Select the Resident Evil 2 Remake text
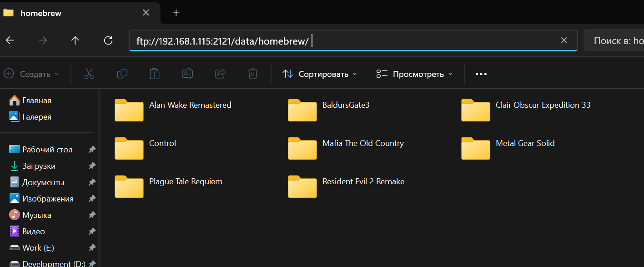Viewport: 644px width, 267px height. 363,181
